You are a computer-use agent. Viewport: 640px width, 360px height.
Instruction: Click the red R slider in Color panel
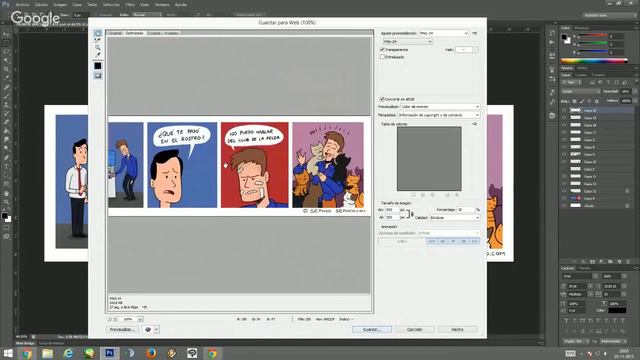pos(593,36)
